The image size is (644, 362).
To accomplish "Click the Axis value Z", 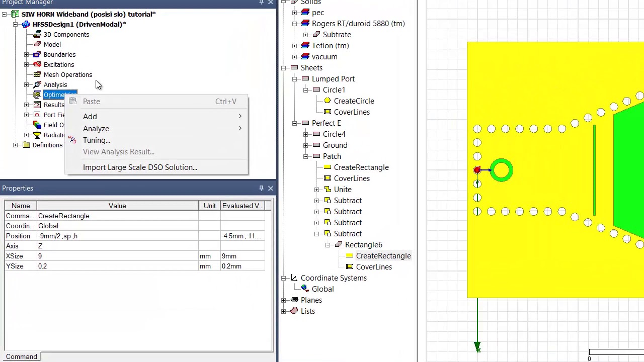I will 117,246.
